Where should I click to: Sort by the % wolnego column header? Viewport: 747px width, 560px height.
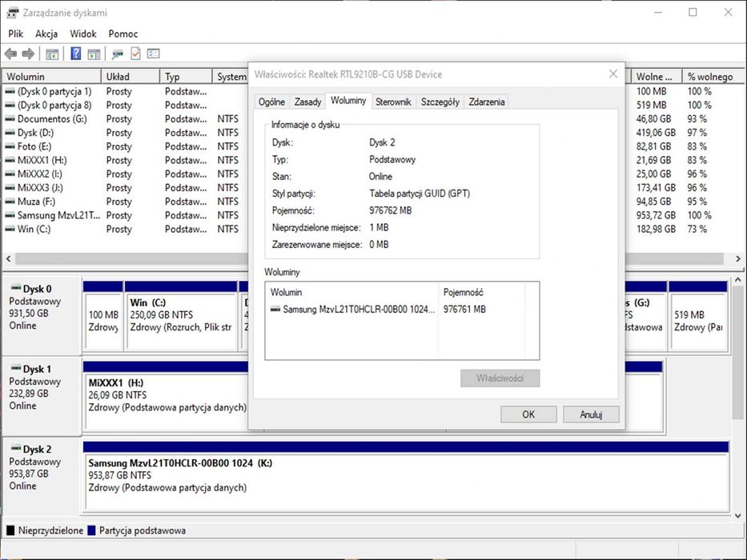[713, 77]
